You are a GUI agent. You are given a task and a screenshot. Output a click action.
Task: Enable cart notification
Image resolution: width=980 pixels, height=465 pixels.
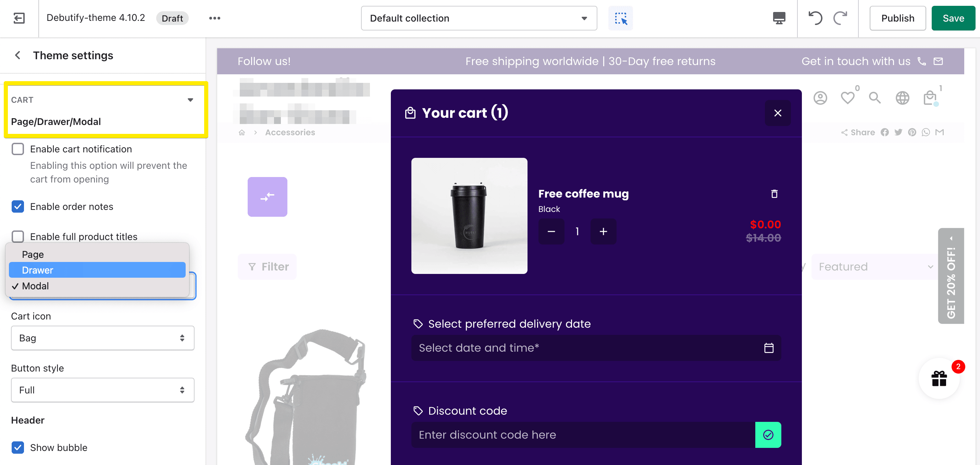[17, 149]
